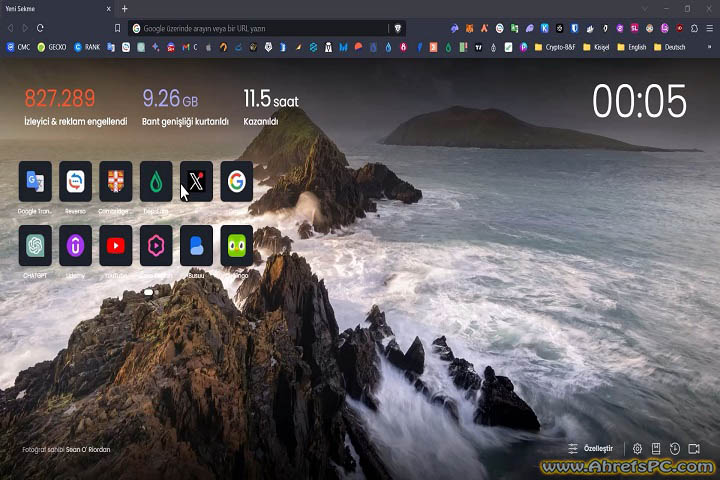
Task: Reload the page
Action: (x=40, y=28)
